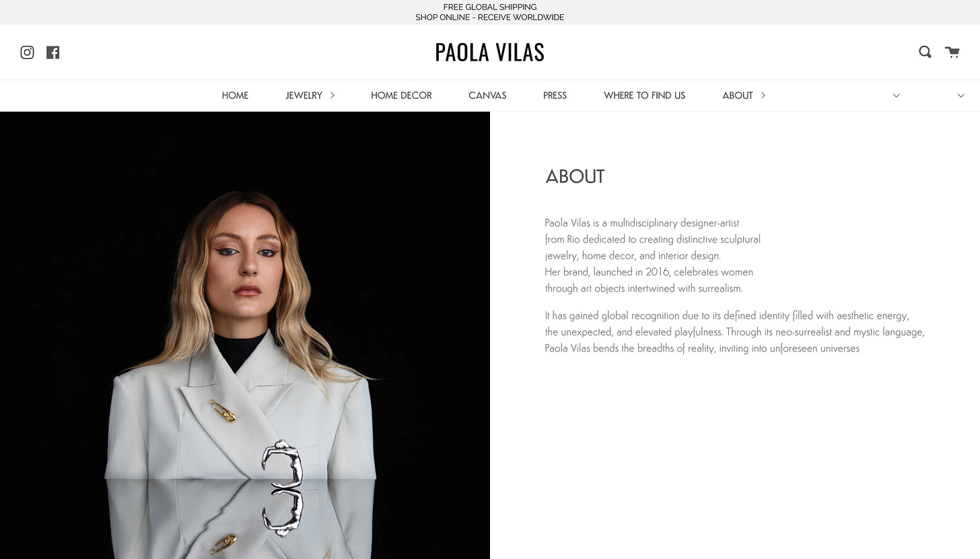Select the Canvas menu item

[487, 96]
